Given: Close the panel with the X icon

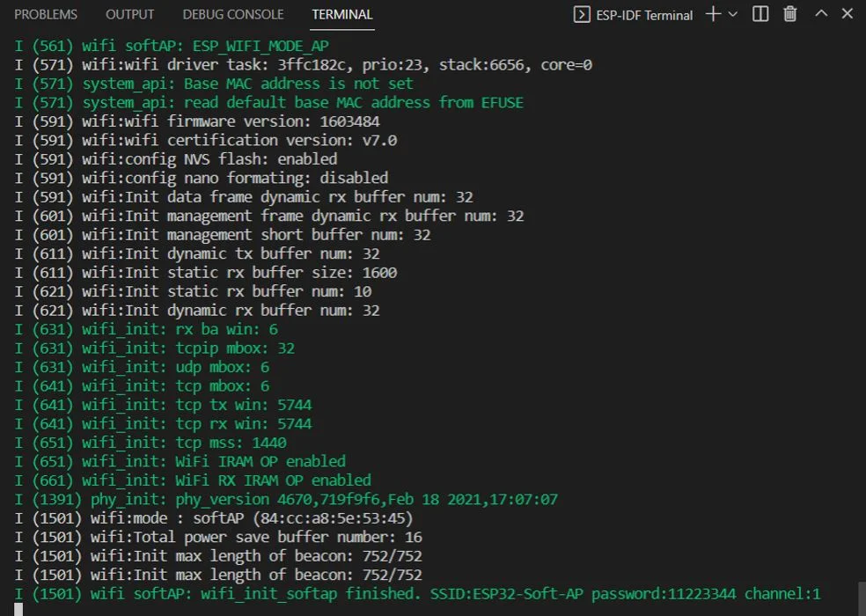Looking at the screenshot, I should pos(848,13).
